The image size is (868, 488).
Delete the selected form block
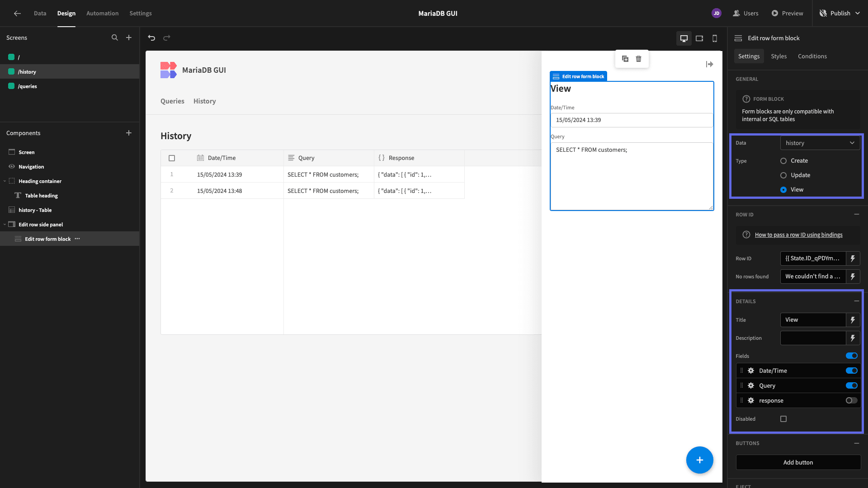tap(639, 59)
